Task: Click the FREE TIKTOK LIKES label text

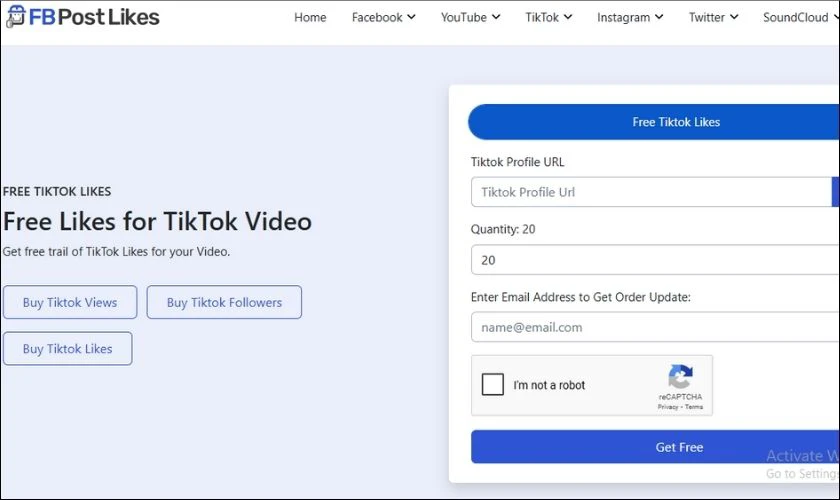Action: point(57,191)
